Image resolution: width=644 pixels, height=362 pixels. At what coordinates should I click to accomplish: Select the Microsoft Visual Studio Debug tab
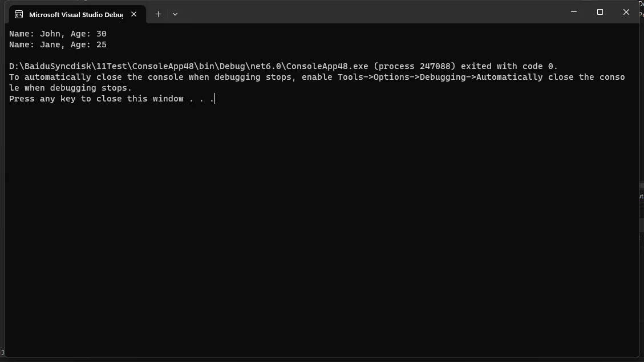click(77, 14)
